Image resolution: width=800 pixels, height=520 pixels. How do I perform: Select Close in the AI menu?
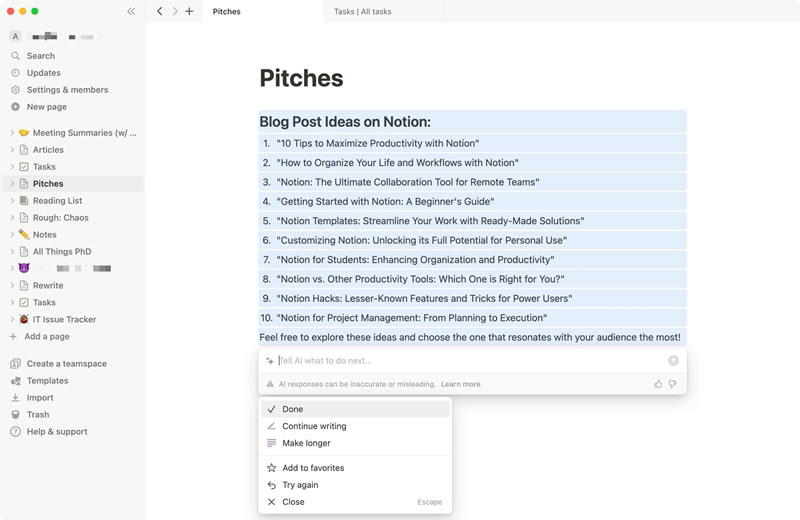coord(355,502)
